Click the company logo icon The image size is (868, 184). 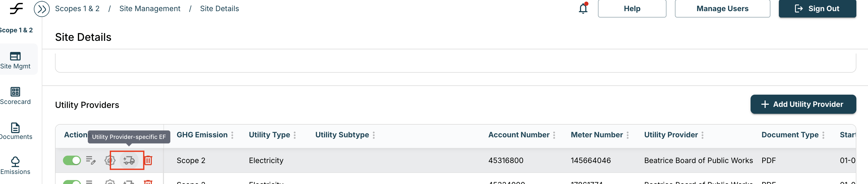click(16, 8)
